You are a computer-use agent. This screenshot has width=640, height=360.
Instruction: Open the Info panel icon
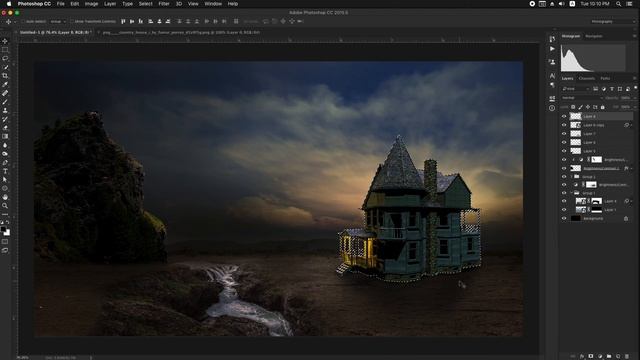pyautogui.click(x=552, y=108)
